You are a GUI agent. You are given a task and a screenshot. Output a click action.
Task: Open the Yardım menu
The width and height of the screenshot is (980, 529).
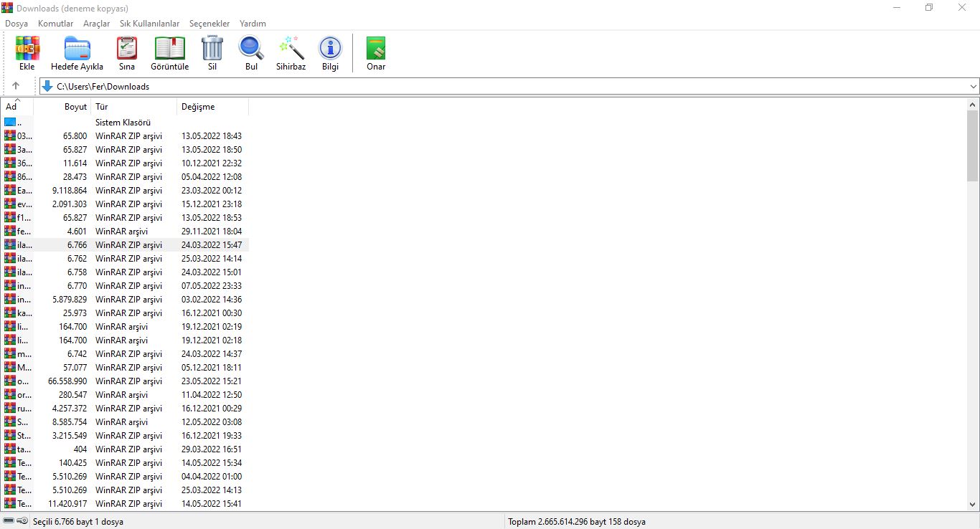pyautogui.click(x=253, y=24)
